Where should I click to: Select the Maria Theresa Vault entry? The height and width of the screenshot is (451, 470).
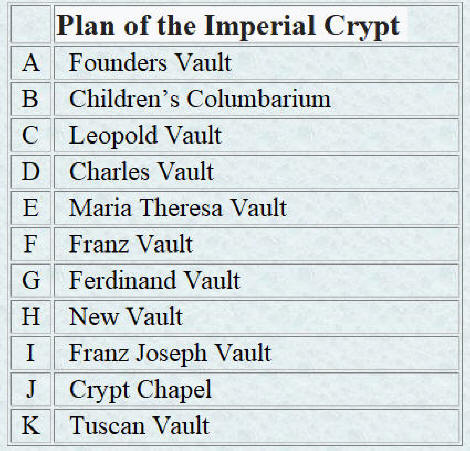tap(178, 208)
